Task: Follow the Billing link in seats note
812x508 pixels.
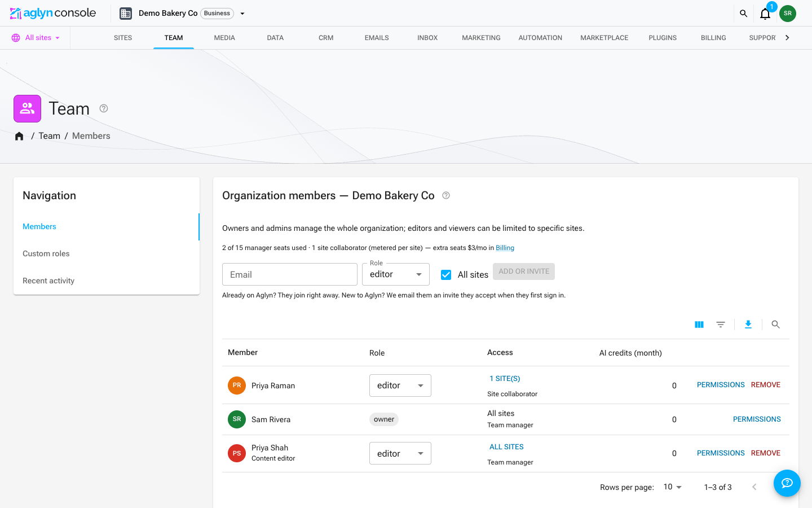Action: coord(505,248)
